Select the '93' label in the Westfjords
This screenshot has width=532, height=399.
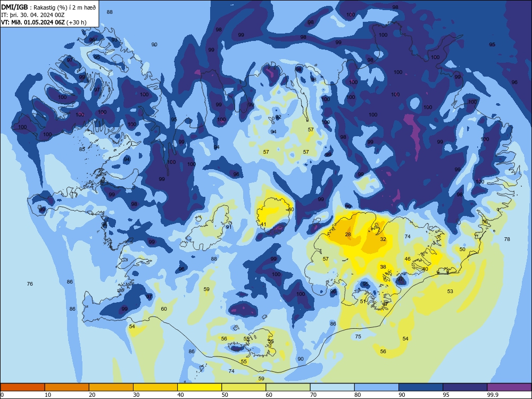click(x=114, y=40)
